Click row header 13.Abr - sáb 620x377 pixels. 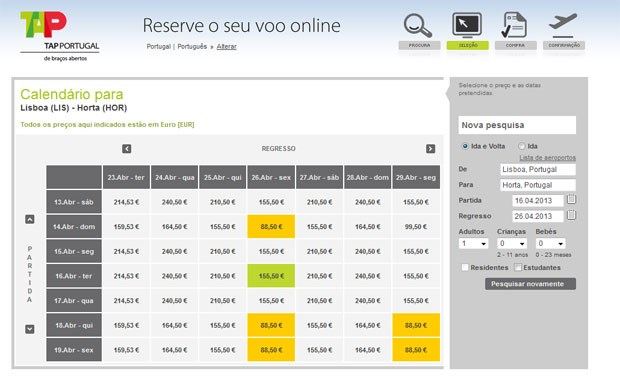pos(74,202)
